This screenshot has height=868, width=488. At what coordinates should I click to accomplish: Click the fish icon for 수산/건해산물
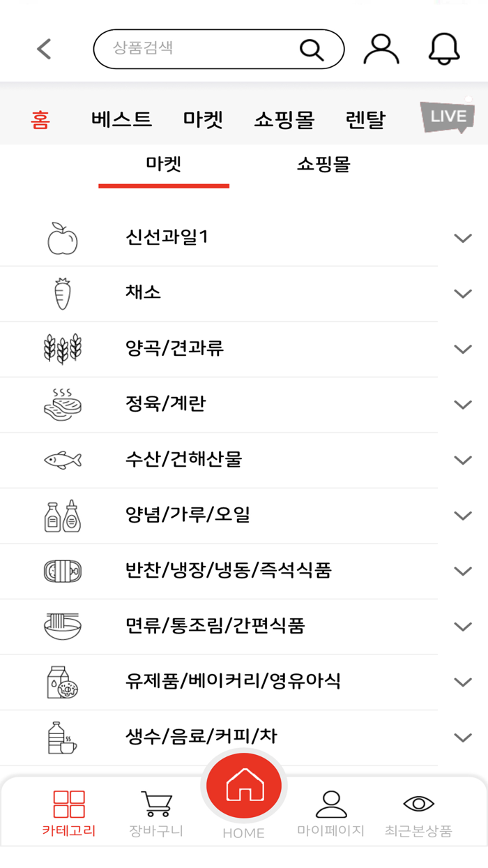(63, 460)
